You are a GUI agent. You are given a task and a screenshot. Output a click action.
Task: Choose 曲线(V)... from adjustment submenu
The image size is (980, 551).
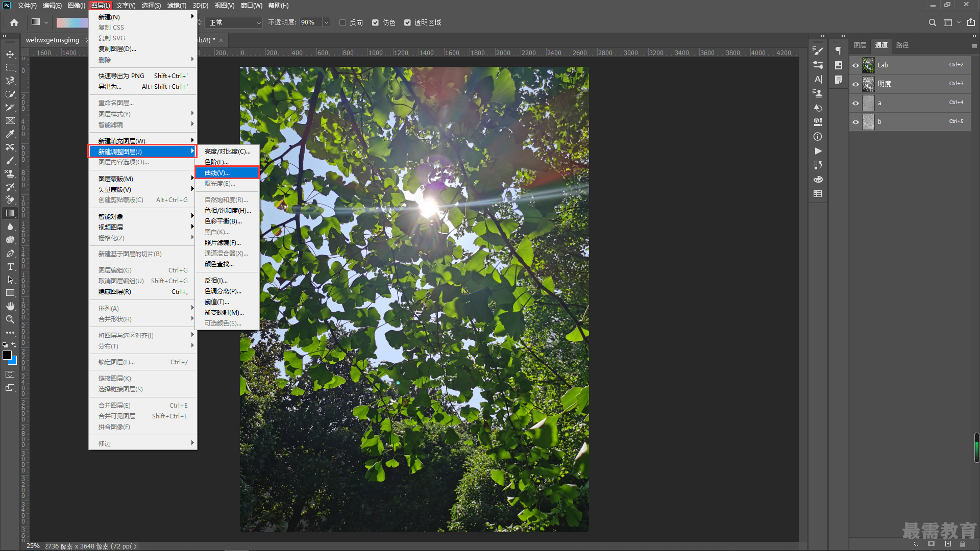point(227,172)
